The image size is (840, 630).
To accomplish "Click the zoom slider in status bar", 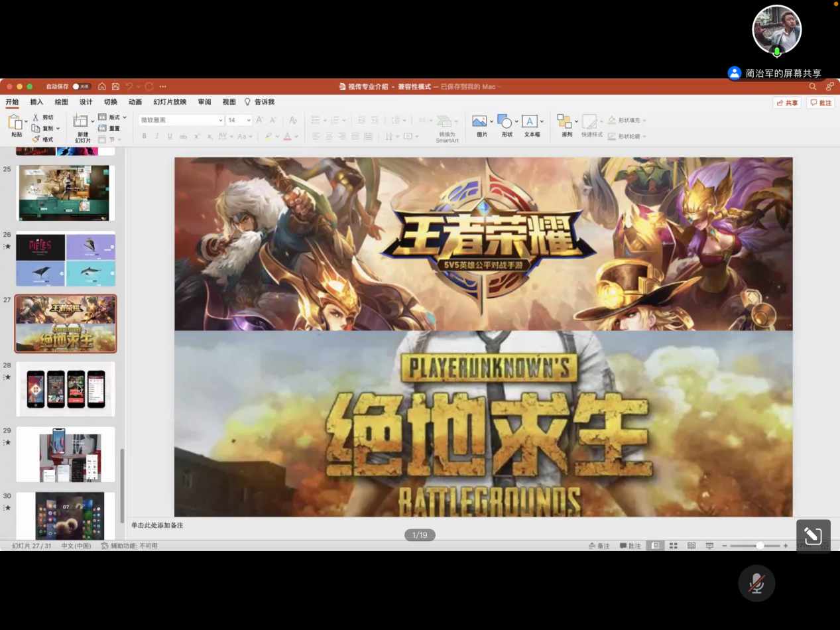I will click(x=759, y=546).
